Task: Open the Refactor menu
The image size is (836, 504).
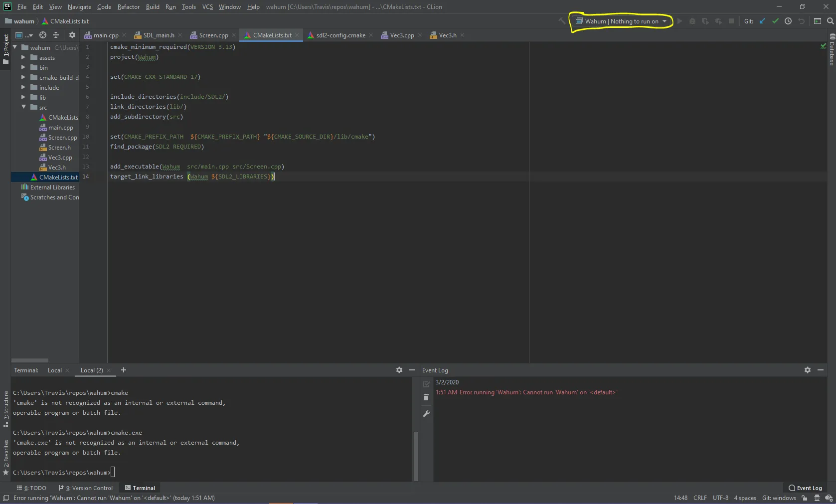Action: pos(128,7)
